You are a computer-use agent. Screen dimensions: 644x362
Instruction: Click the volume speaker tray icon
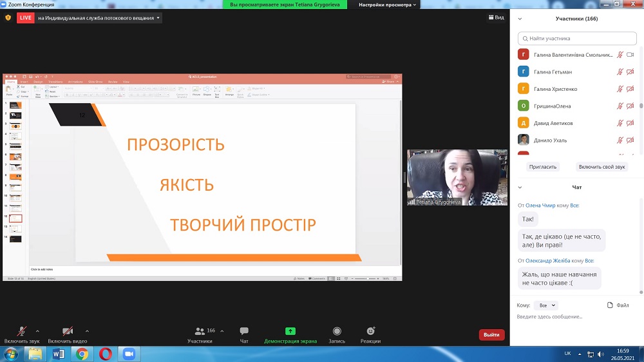point(601,354)
